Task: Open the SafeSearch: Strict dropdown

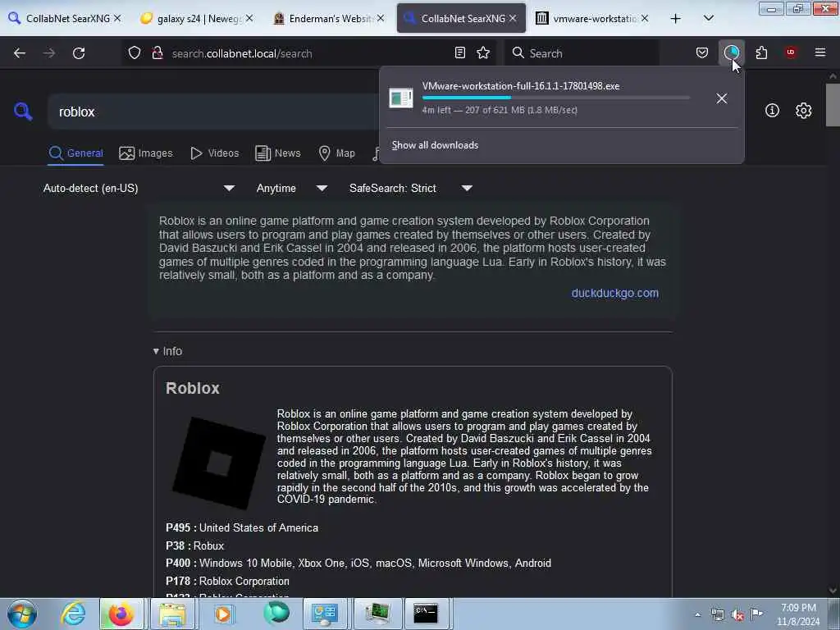Action: pyautogui.click(x=410, y=188)
